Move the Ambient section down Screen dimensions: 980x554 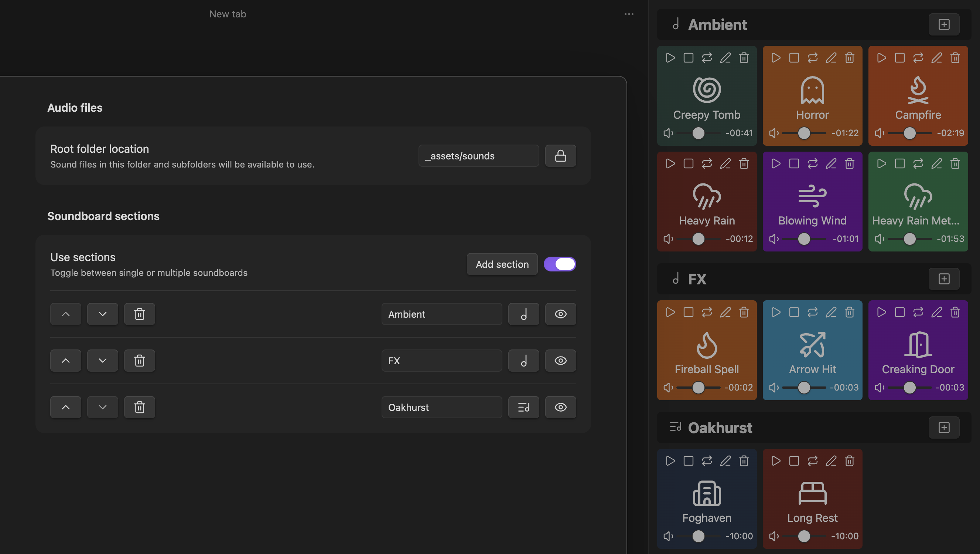coord(102,314)
